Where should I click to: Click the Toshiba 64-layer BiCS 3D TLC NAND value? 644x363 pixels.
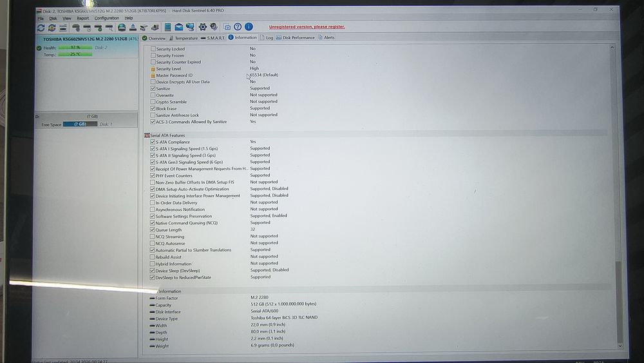(x=284, y=317)
